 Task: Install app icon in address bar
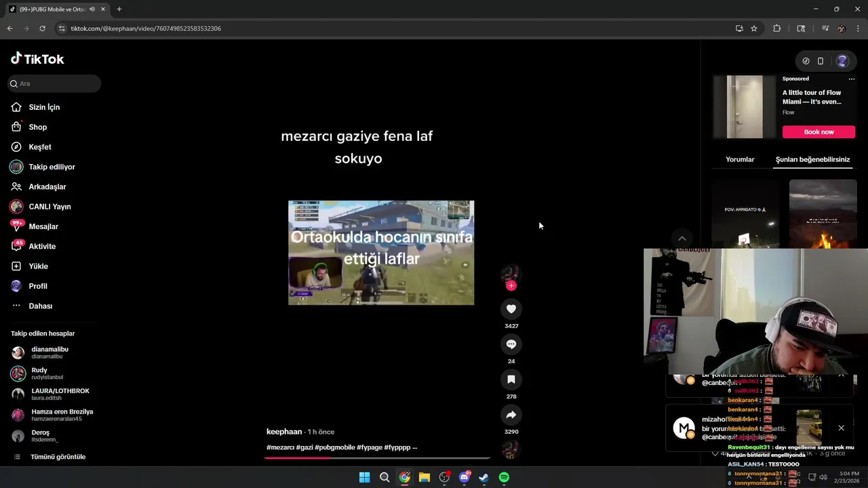pyautogui.click(x=739, y=28)
